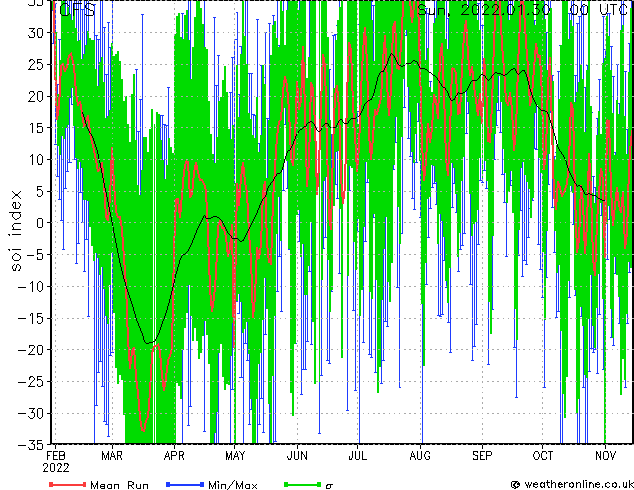Click the green sigma legend line
This screenshot has width=634, height=490.
tap(302, 484)
